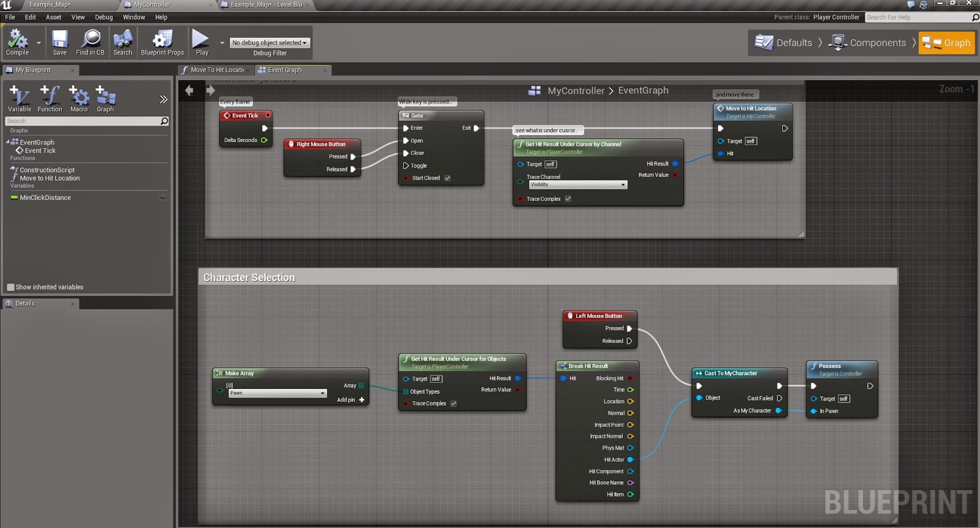Expand Compile options arrow
The height and width of the screenshot is (528, 980).
tap(39, 43)
